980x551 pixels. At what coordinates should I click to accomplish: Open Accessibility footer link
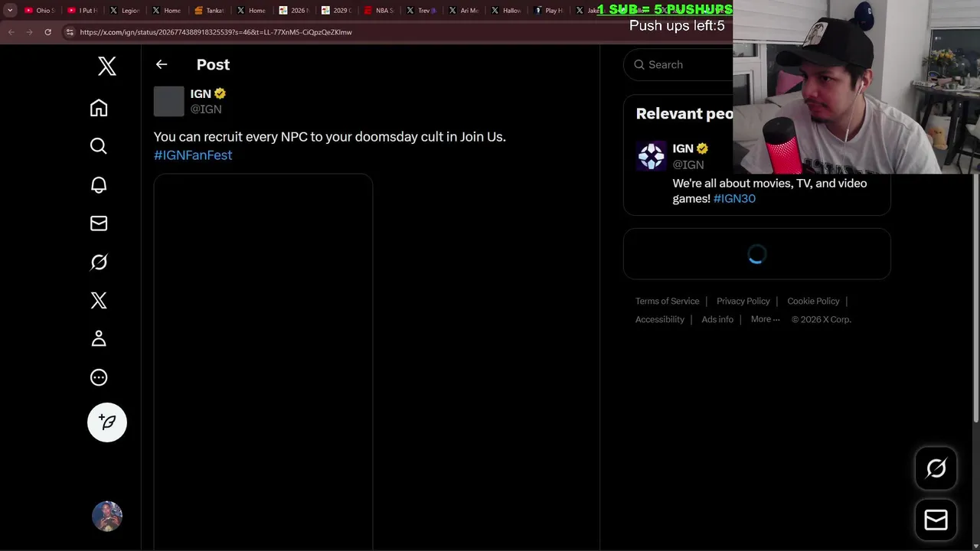pos(660,319)
